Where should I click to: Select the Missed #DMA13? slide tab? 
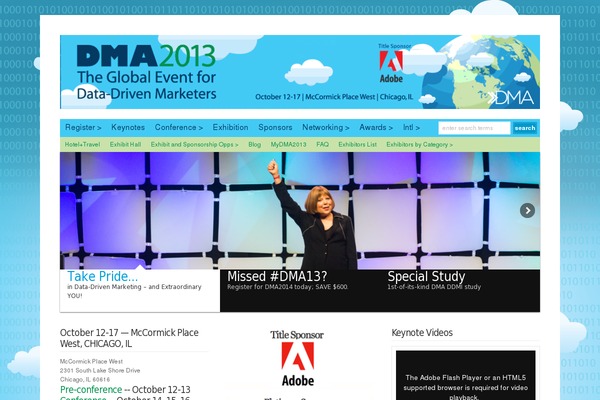[300, 291]
